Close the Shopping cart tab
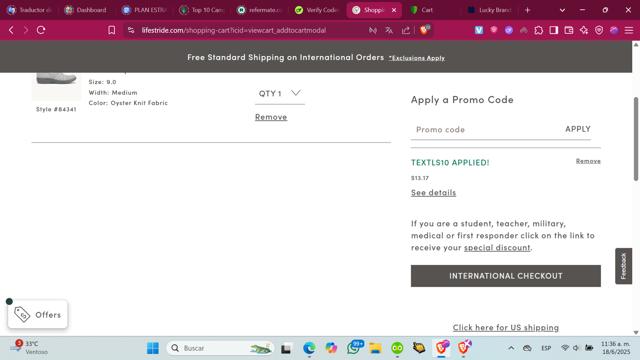This screenshot has height=360, width=640. point(394,10)
